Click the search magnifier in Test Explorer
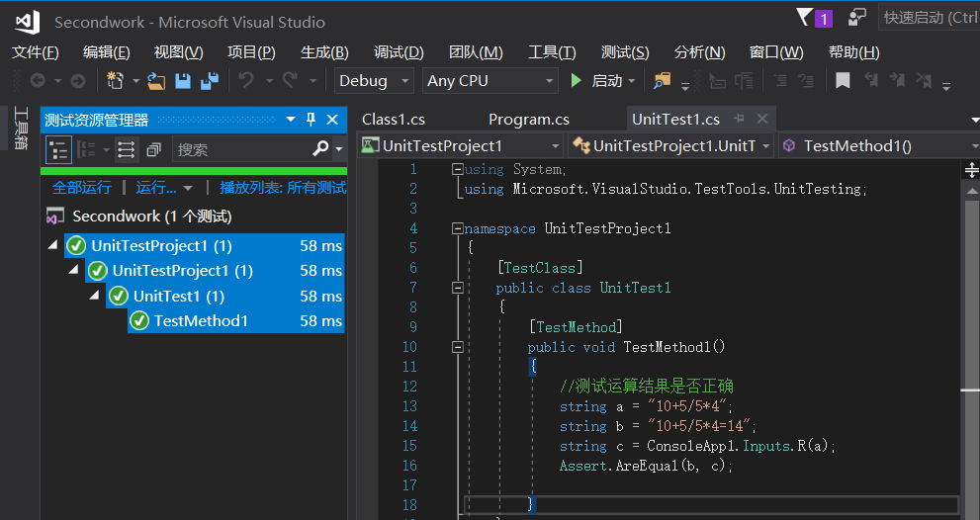The height and width of the screenshot is (520, 980). (x=320, y=148)
